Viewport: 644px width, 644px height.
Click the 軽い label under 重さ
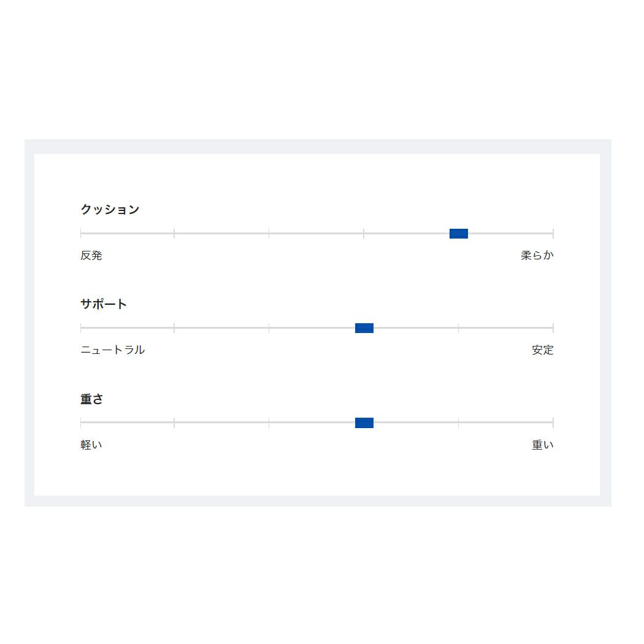[91, 445]
